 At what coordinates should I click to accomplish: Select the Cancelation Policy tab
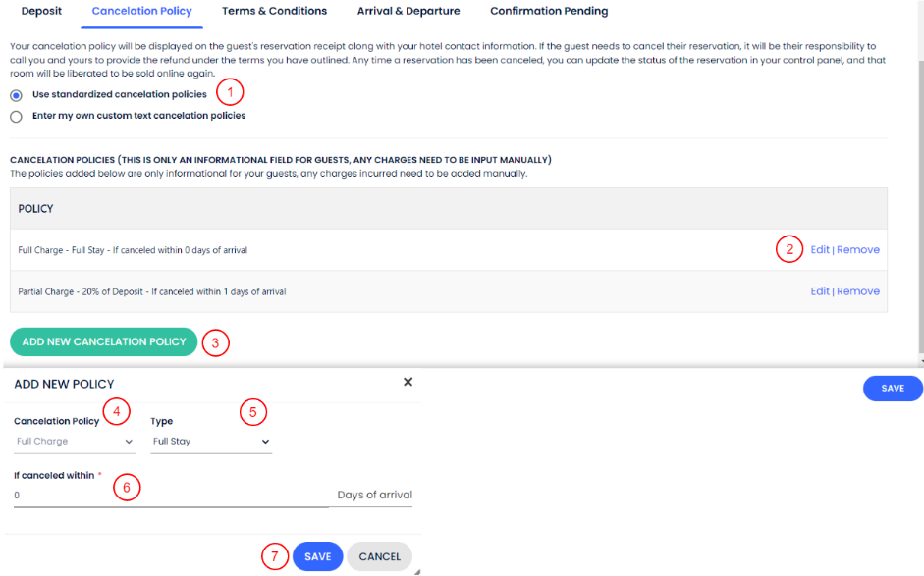click(141, 11)
